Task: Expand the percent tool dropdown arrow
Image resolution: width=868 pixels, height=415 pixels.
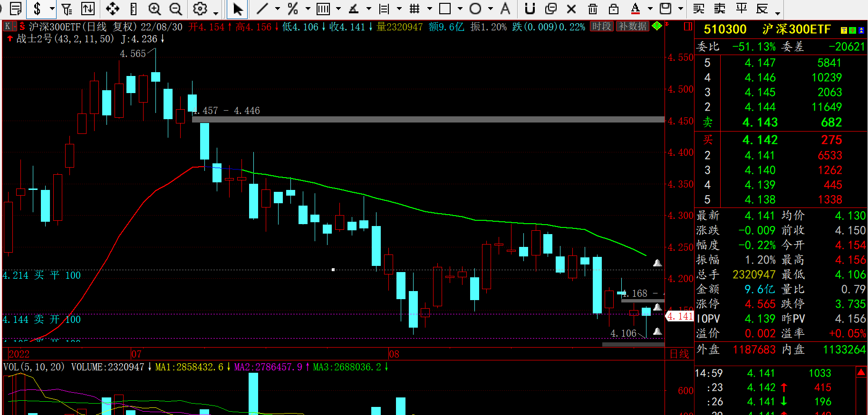Action: point(308,9)
